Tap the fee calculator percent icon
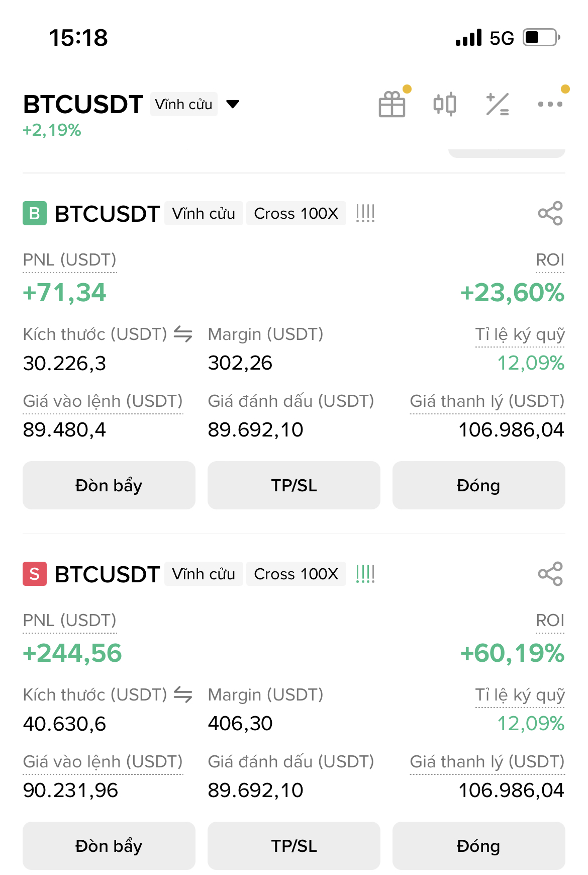The image size is (588, 875). click(498, 104)
